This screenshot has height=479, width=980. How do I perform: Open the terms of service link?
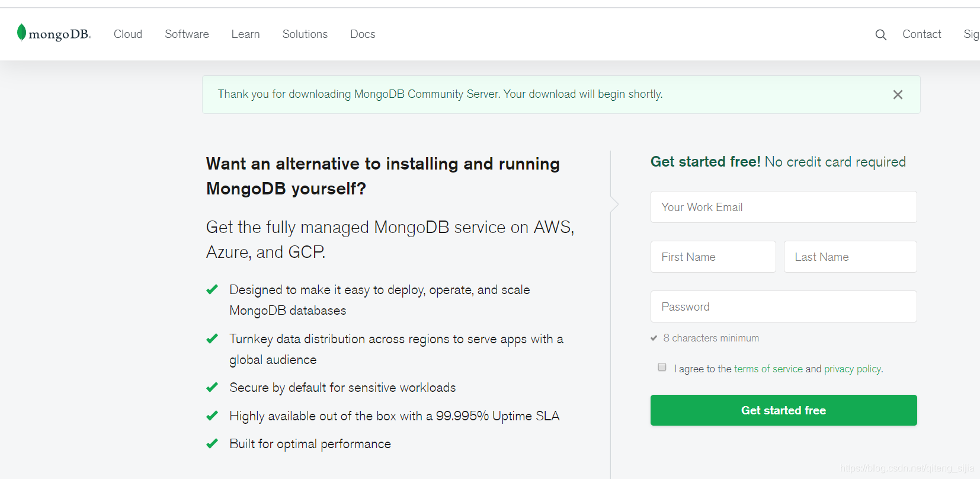click(768, 369)
